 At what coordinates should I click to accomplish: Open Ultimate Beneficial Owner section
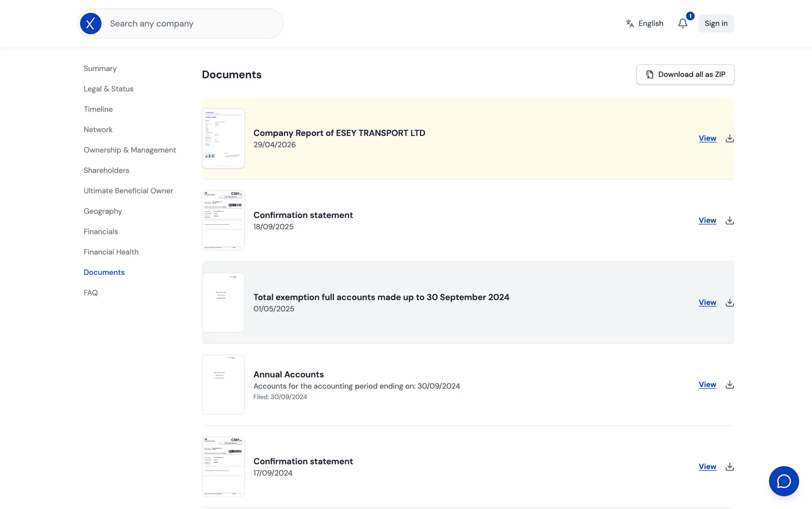coord(128,191)
